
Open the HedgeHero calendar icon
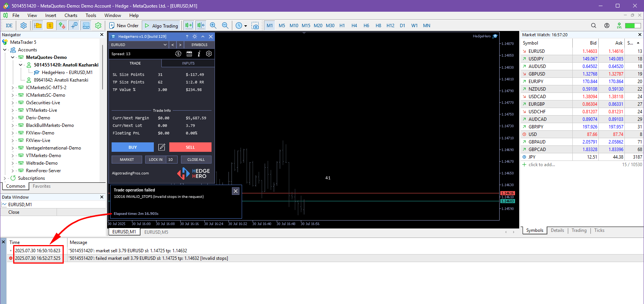click(189, 54)
